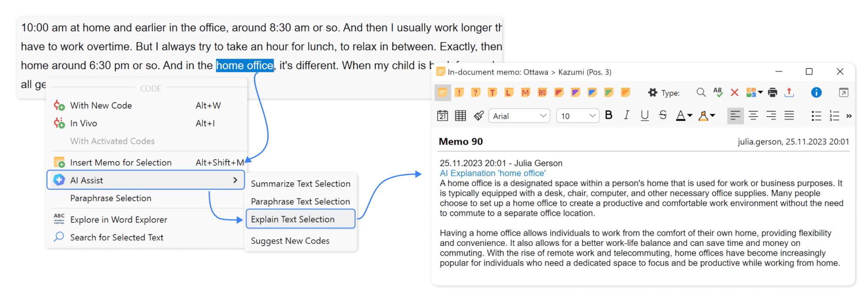The height and width of the screenshot is (305, 868).
Task: Select Insert Memo for Selection menu item
Action: point(121,163)
